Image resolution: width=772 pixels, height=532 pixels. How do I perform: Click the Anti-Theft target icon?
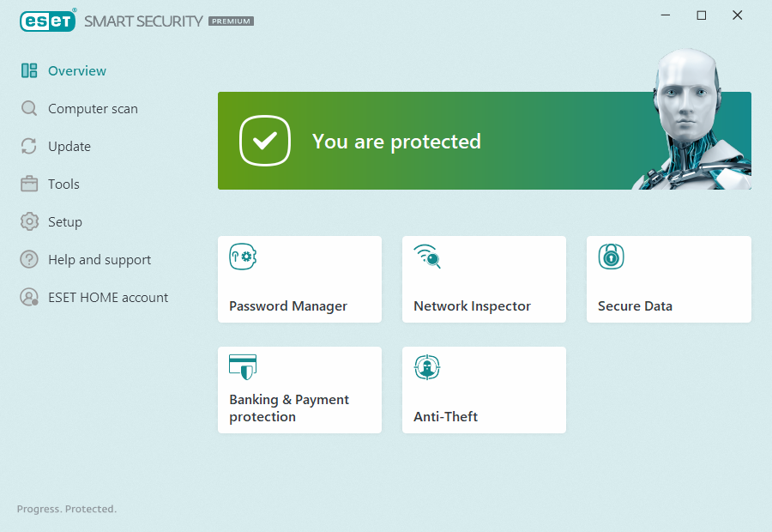point(427,367)
